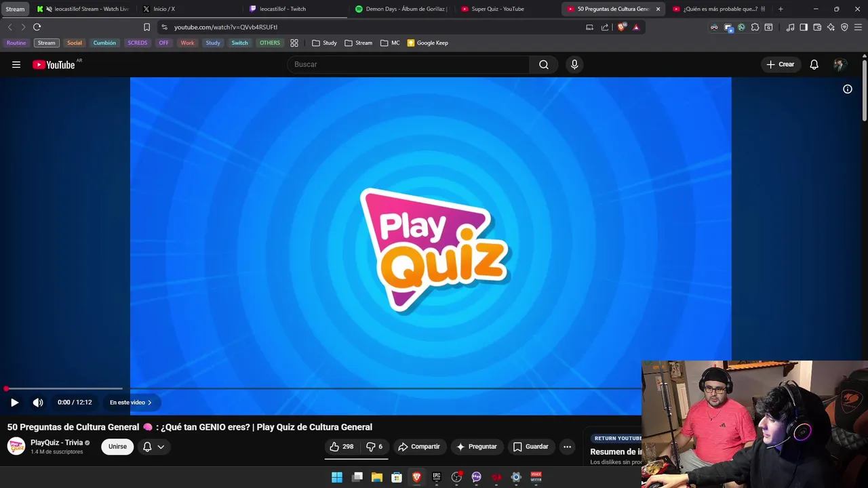Type in the Buscar search field
The width and height of the screenshot is (868, 488).
click(x=409, y=64)
